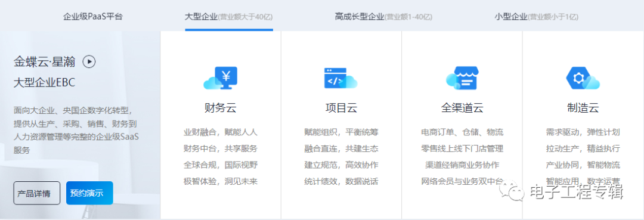The height and width of the screenshot is (220, 644).
Task: Click the text 拉动生产，精益执行
Action: pyautogui.click(x=583, y=148)
